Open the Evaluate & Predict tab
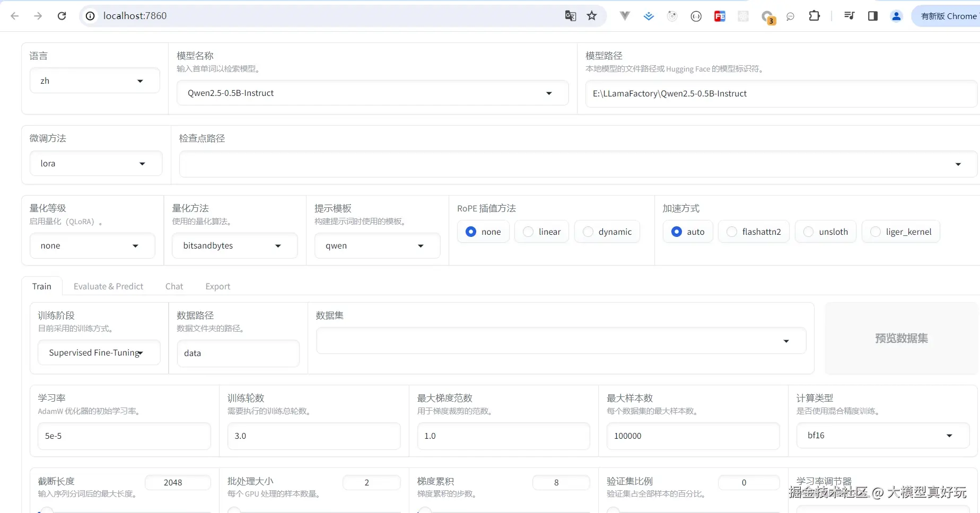 [x=108, y=286]
